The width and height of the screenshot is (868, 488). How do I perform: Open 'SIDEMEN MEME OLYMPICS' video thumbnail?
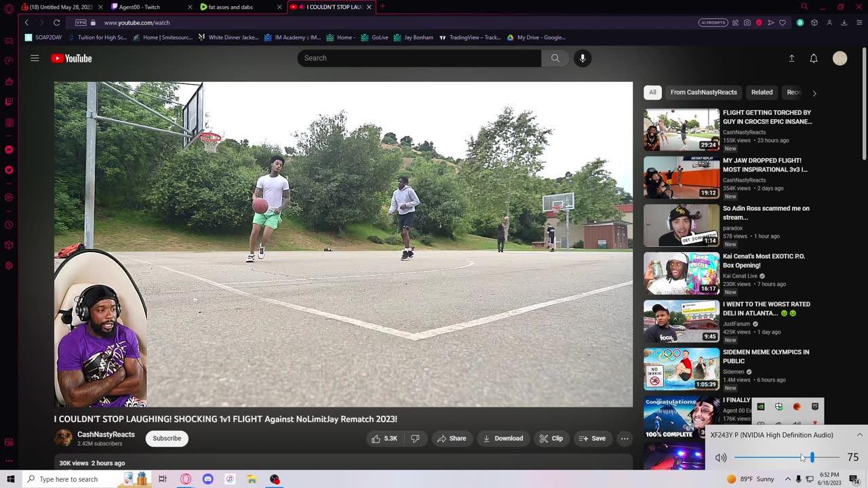(x=682, y=369)
